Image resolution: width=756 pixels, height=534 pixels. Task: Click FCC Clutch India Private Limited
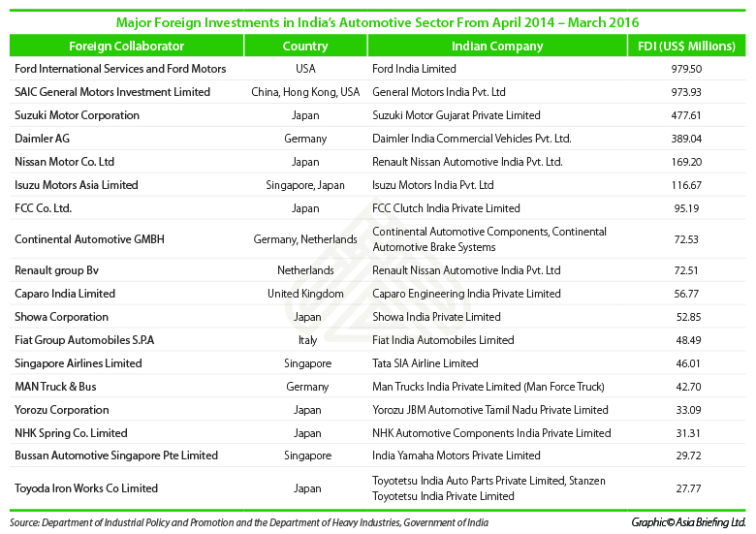446,208
